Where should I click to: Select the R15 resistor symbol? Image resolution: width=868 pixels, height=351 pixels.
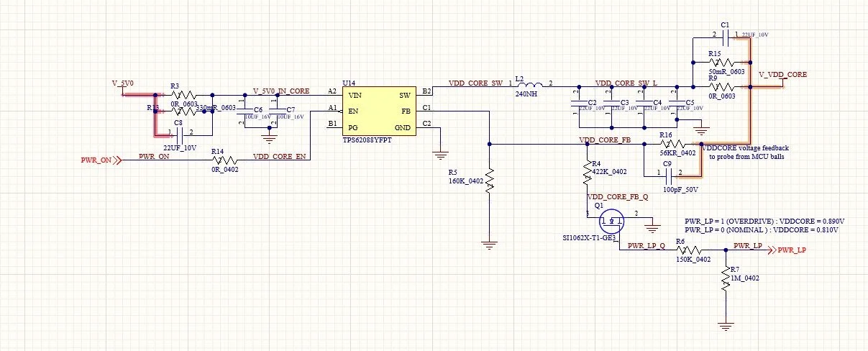[721, 63]
